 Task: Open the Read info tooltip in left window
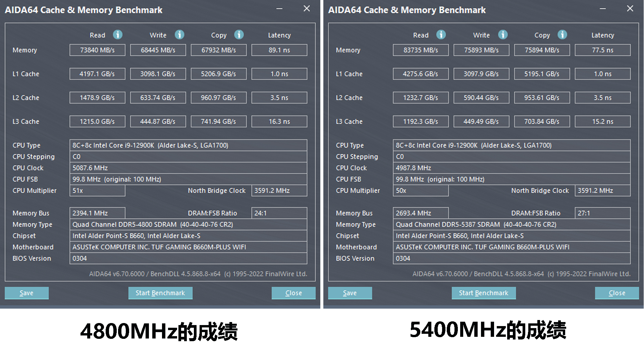click(117, 35)
